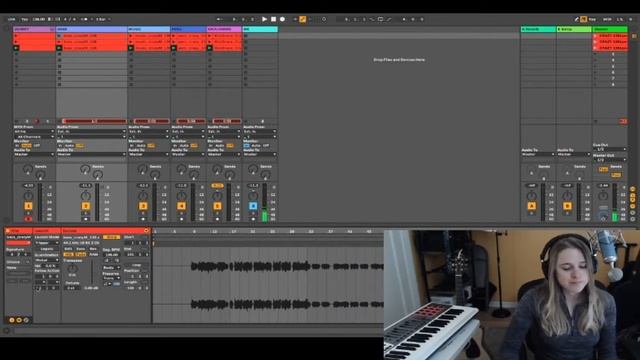This screenshot has width=640, height=360.
Task: Arm track 2 for recording
Action: coord(86,219)
